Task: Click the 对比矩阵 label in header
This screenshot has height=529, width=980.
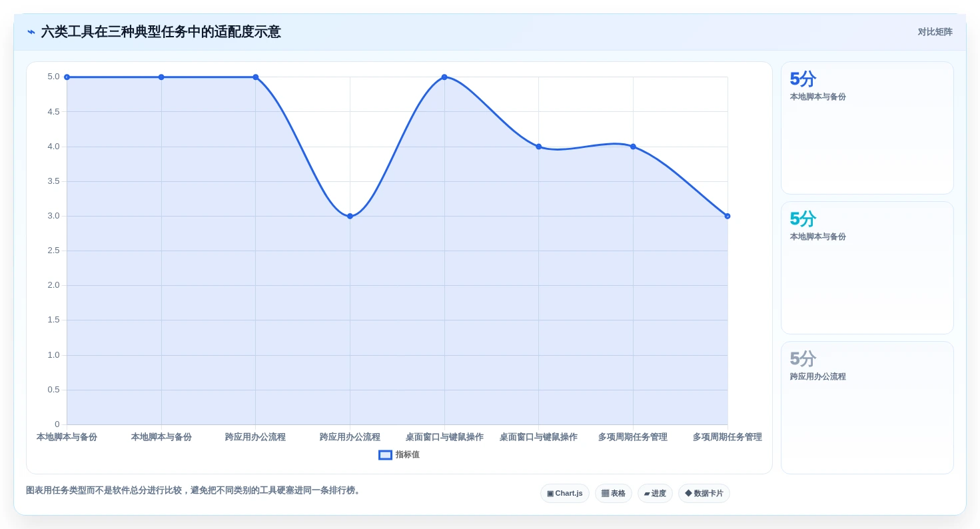Action: [x=935, y=32]
